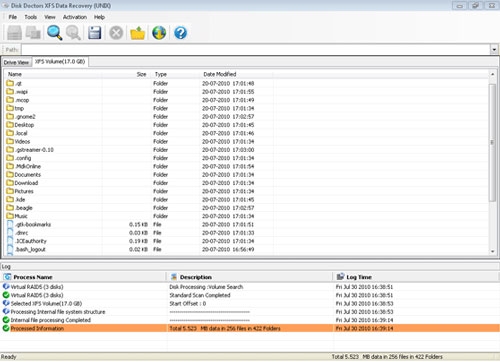Click the disk image toolbar icon
The image size is (500, 362).
point(33,33)
